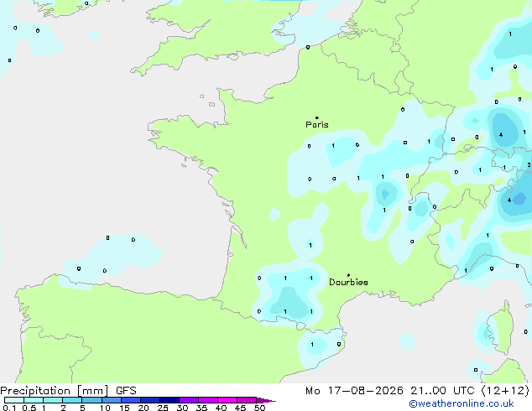Pick the 10–15 mm legend swatch

tap(111, 400)
